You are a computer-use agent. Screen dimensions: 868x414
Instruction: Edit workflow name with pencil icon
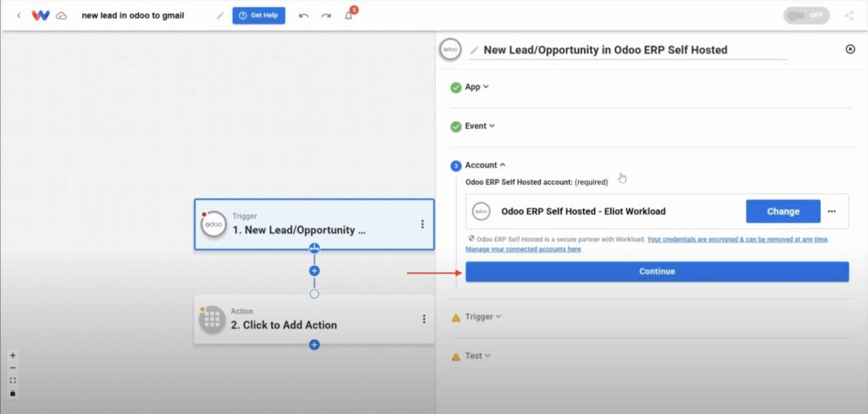click(220, 15)
